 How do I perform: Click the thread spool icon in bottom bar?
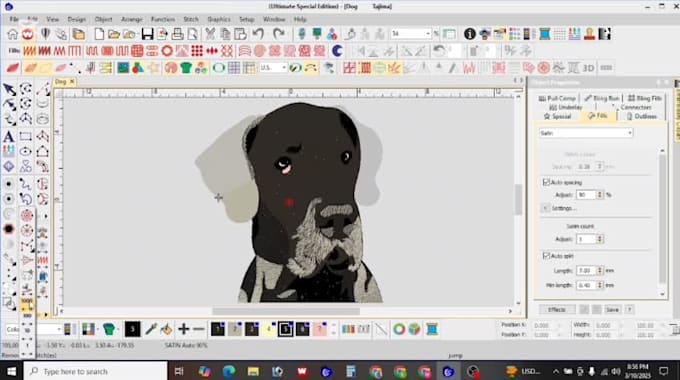point(432,329)
